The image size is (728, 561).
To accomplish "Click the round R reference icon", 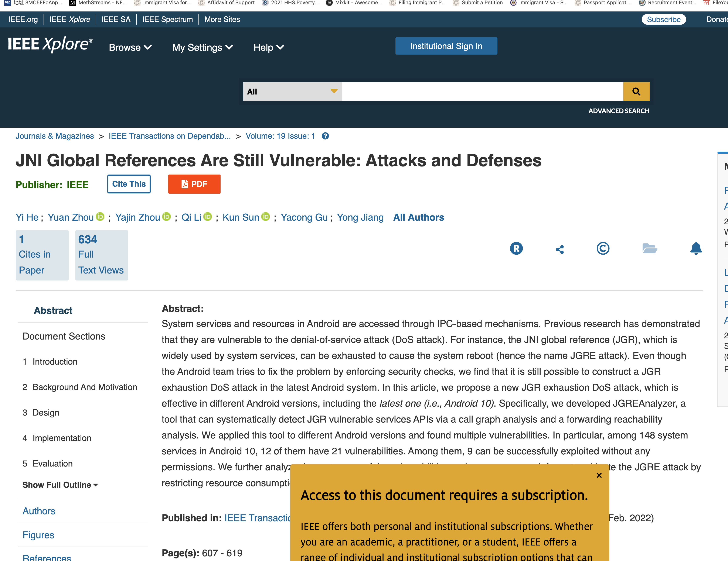I will (x=516, y=248).
